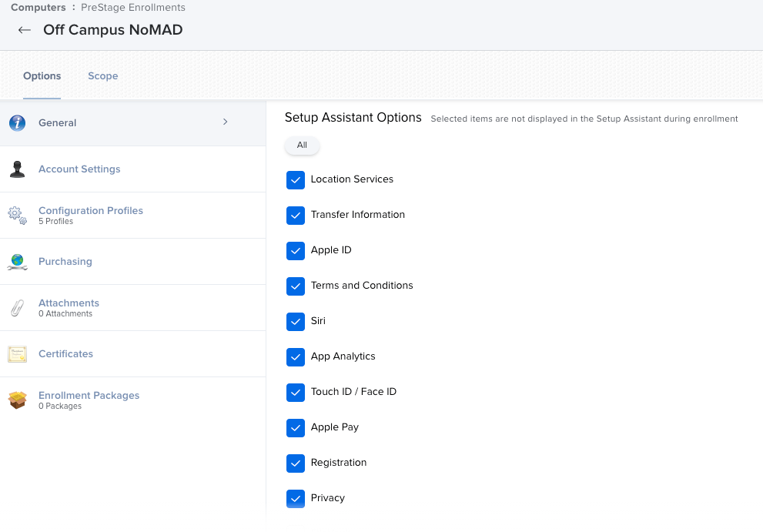Image resolution: width=763 pixels, height=532 pixels.
Task: Click the Attachments paperclip icon
Action: coord(17,308)
